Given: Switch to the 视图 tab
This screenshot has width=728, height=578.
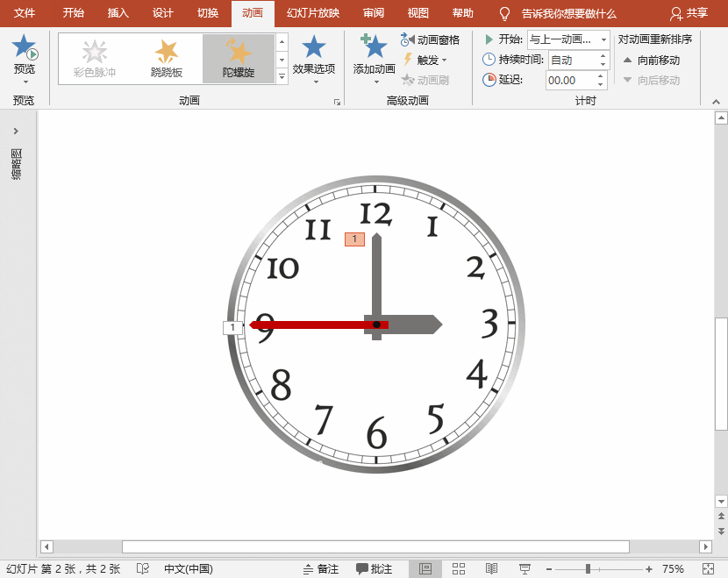Looking at the screenshot, I should (418, 13).
